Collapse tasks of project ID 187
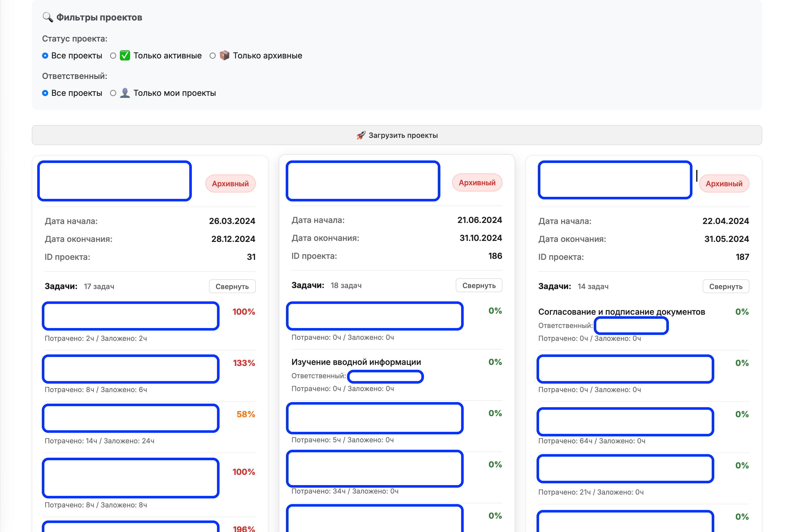This screenshot has width=793, height=532. (x=726, y=286)
